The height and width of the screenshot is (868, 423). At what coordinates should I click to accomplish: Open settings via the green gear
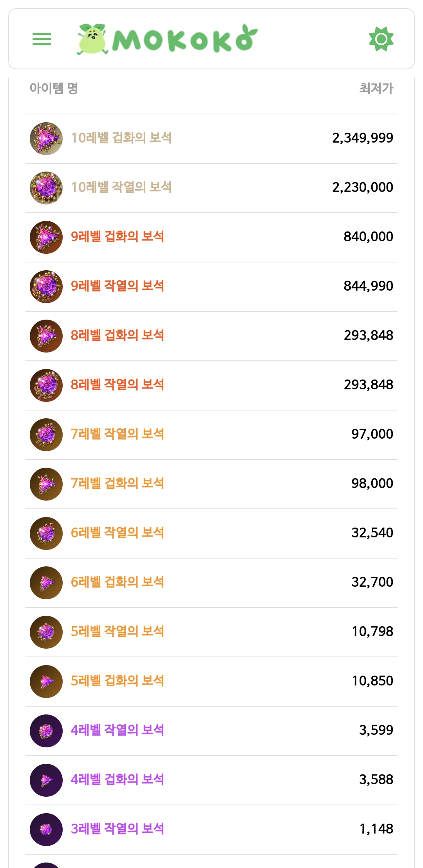pyautogui.click(x=381, y=39)
